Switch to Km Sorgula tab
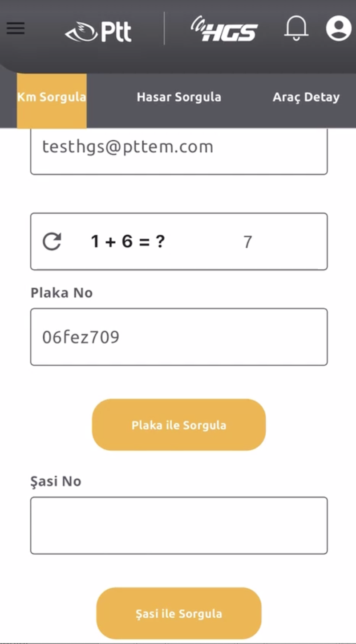 tap(52, 97)
